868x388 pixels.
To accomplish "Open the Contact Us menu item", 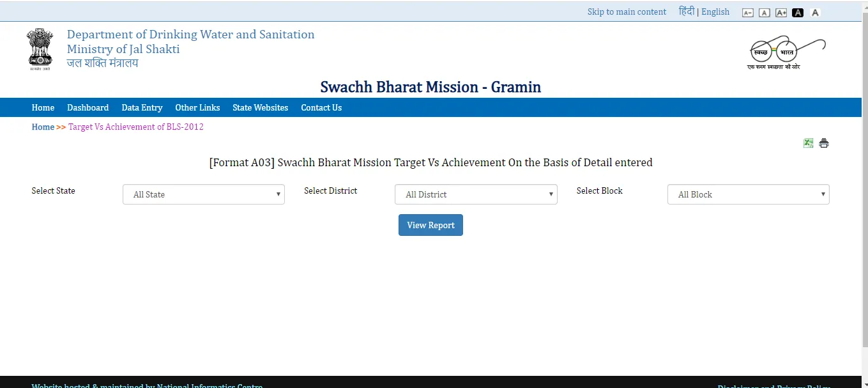I will click(x=321, y=107).
